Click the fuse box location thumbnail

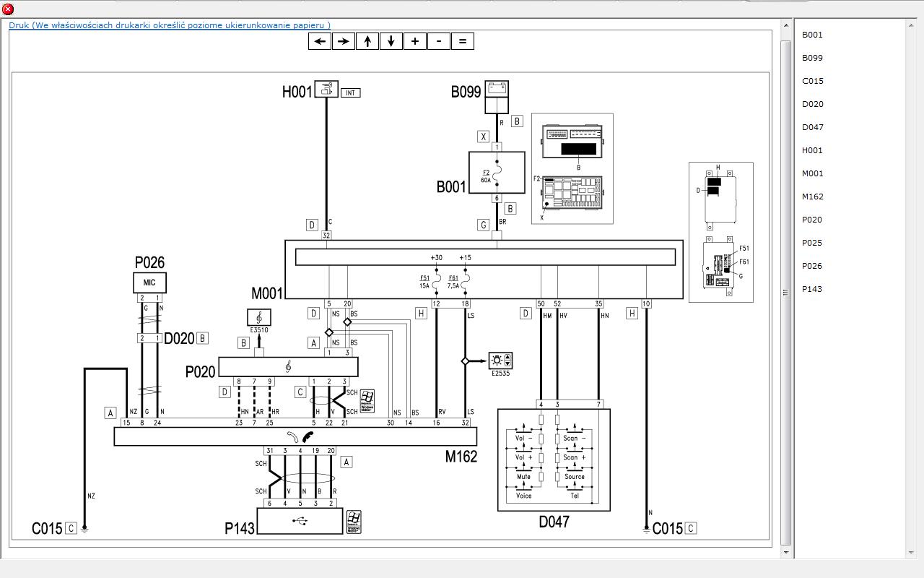(572, 168)
